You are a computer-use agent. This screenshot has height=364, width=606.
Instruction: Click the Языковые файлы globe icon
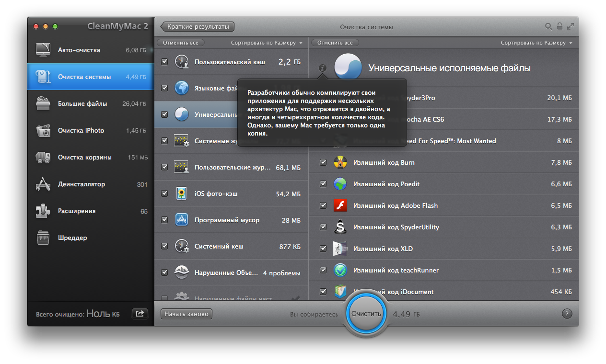point(181,88)
